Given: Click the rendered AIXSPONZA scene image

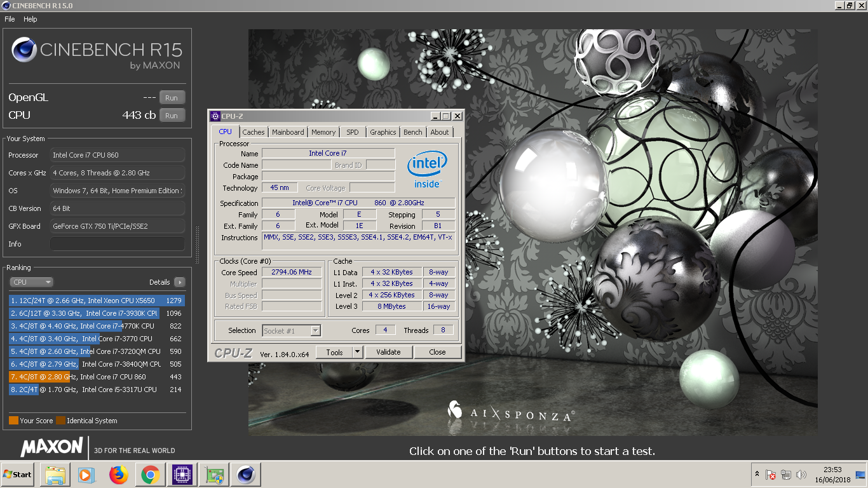Looking at the screenshot, I should [x=532, y=232].
